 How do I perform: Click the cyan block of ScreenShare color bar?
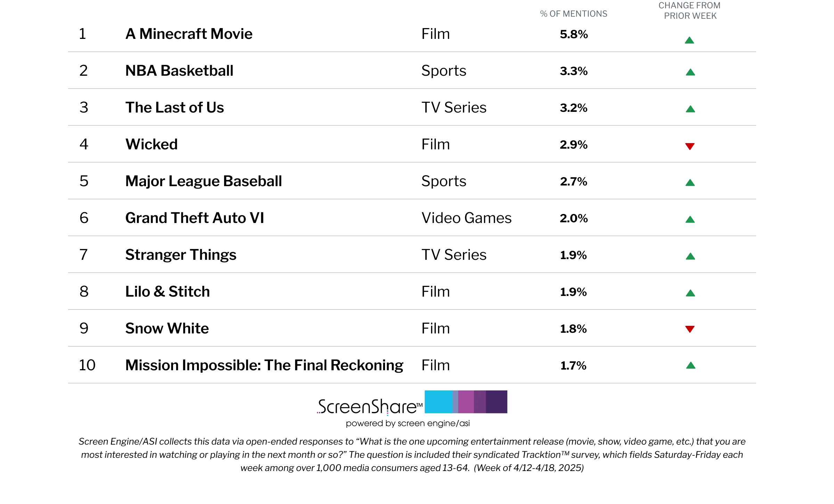(439, 402)
